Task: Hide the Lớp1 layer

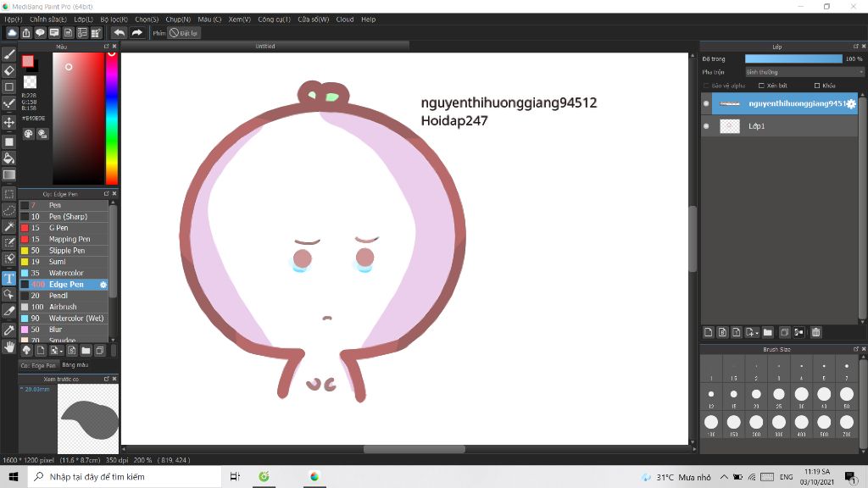Action: click(706, 126)
